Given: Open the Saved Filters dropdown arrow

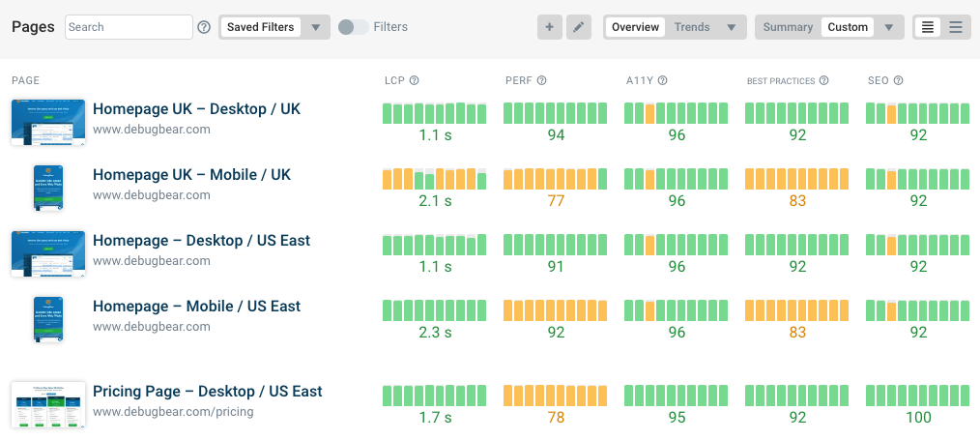Looking at the screenshot, I should point(315,27).
